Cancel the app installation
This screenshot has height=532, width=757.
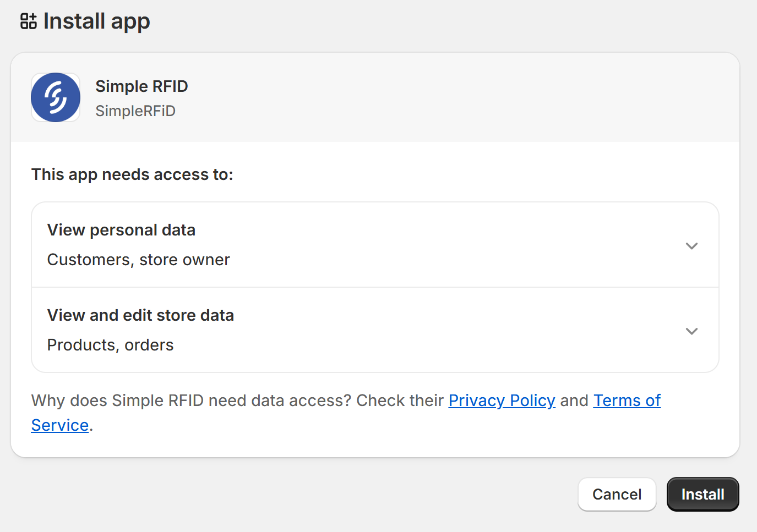pos(617,494)
